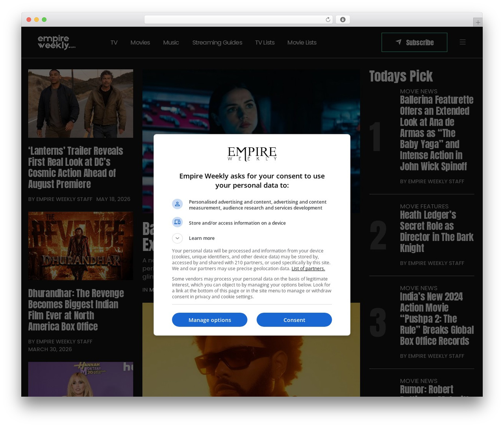504x427 pixels.
Task: Click Empire Weekly logo in consent dialog
Action: point(252,154)
